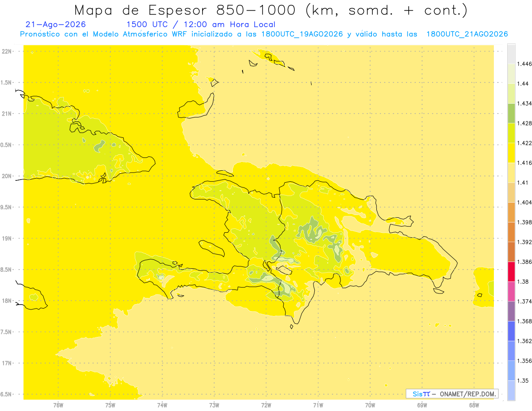Screen dimensions: 532x411
Task: Click the '75W' longitude axis label
Action: (110, 405)
